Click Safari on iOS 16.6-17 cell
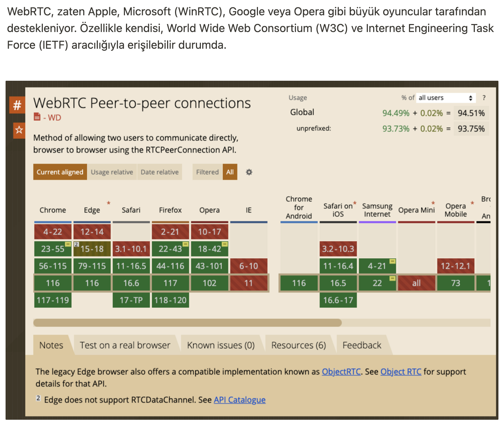The height and width of the screenshot is (426, 504). pyautogui.click(x=338, y=300)
